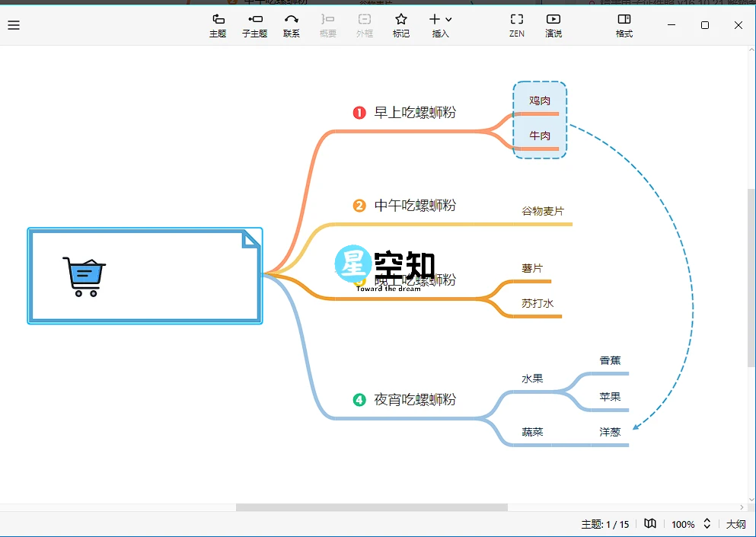This screenshot has height=537, width=756.
Task: Click the 100% zoom level control
Action: coord(684,524)
